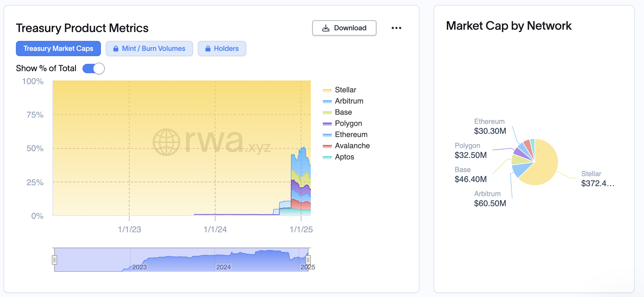The height and width of the screenshot is (297, 644).
Task: Click the download arrow icon
Action: pos(326,28)
